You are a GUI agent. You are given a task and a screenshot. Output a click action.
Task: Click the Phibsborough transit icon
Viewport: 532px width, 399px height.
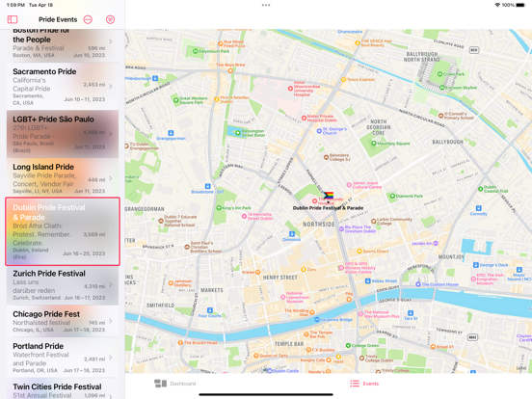coord(155,78)
